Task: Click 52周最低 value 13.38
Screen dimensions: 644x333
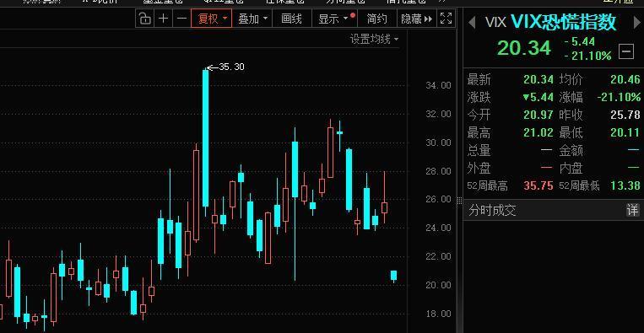Action: (625, 185)
